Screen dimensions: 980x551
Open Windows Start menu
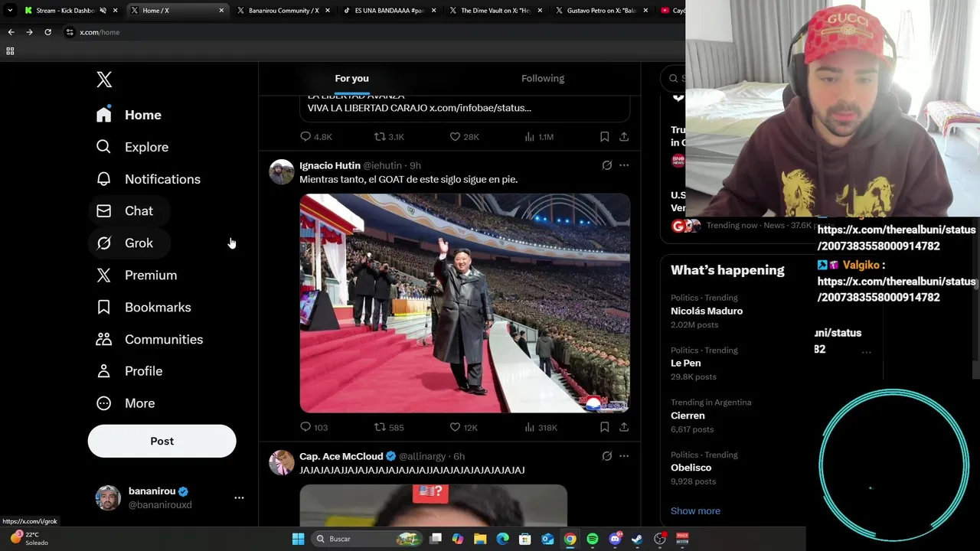pyautogui.click(x=298, y=539)
